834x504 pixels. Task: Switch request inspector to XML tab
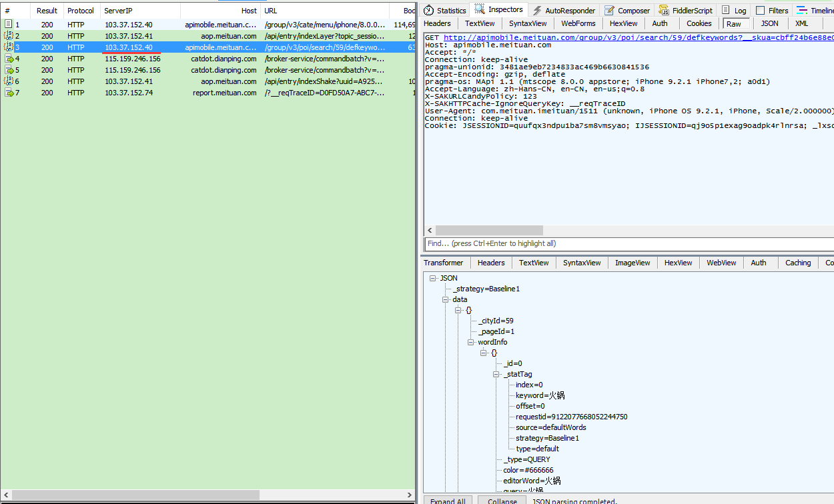801,23
